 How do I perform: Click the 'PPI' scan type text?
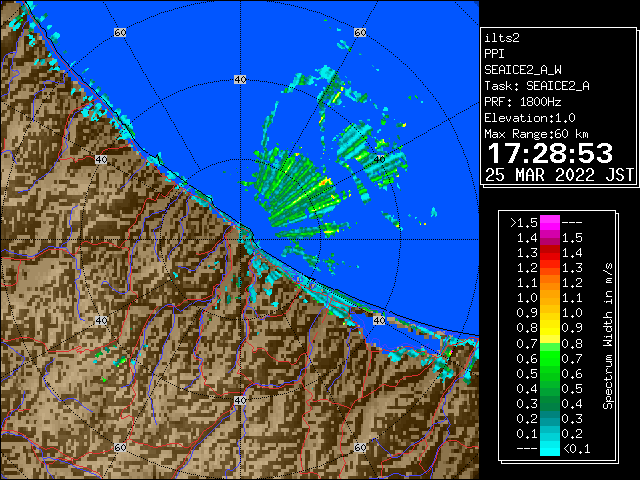tap(494, 54)
